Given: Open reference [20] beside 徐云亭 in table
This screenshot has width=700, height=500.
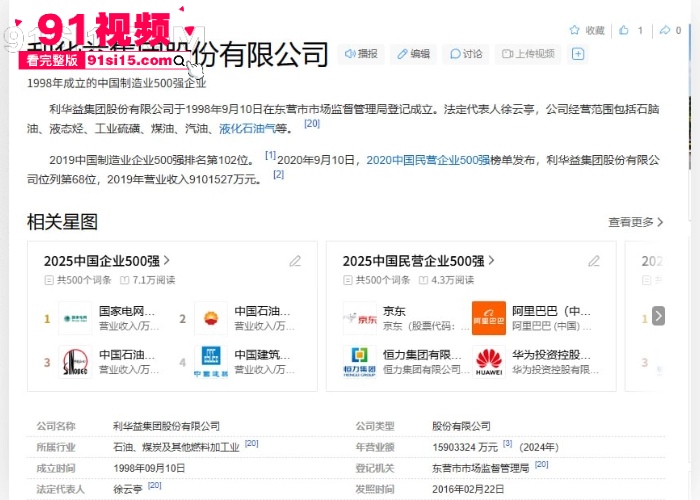Looking at the screenshot, I should pyautogui.click(x=154, y=485).
